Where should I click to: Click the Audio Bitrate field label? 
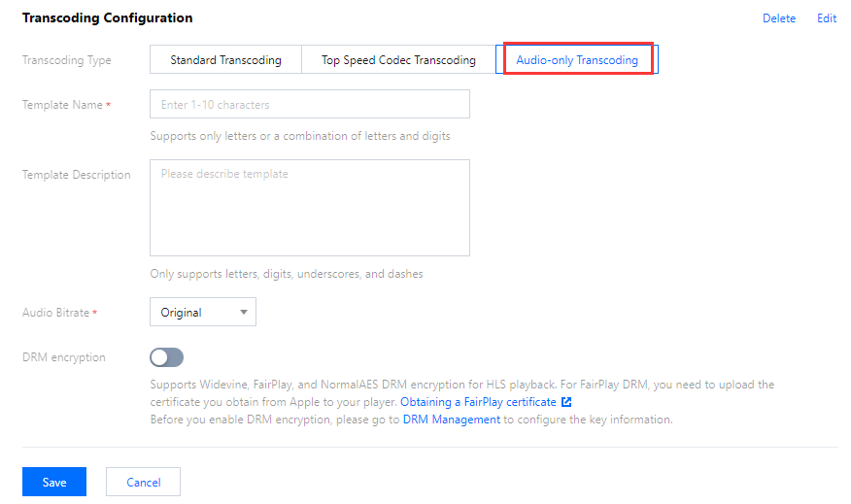point(55,313)
